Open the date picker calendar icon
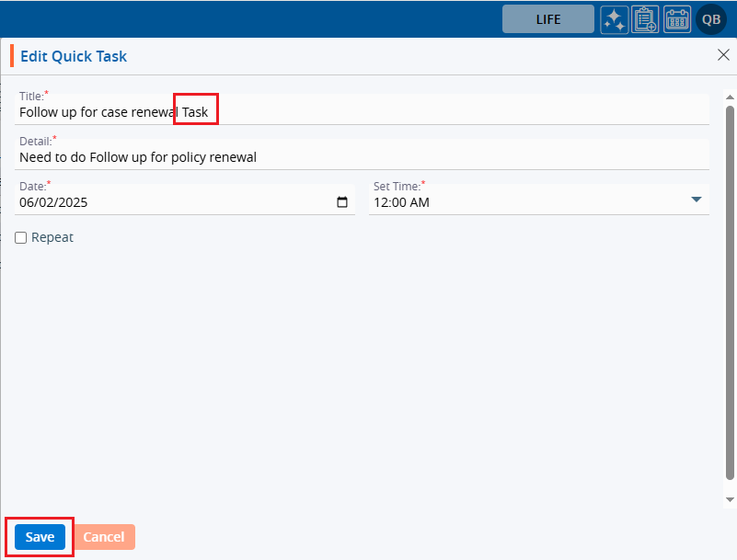This screenshot has height=560, width=737. 342,202
